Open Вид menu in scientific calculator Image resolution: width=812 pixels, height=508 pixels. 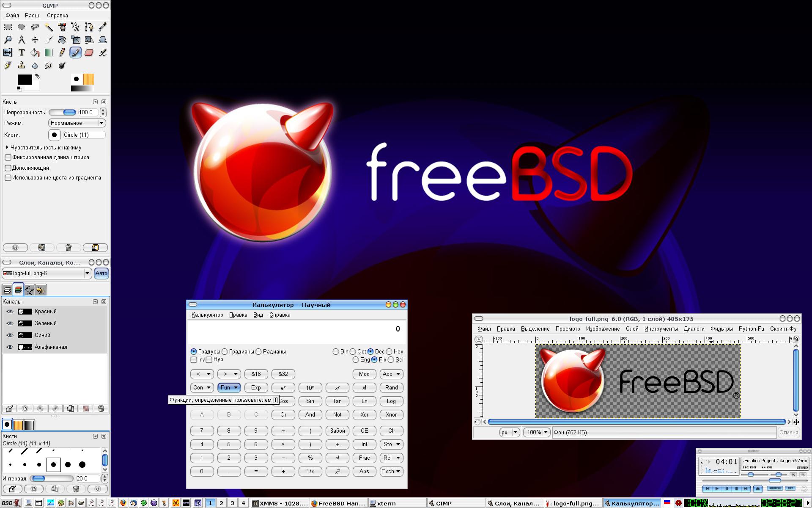(257, 315)
